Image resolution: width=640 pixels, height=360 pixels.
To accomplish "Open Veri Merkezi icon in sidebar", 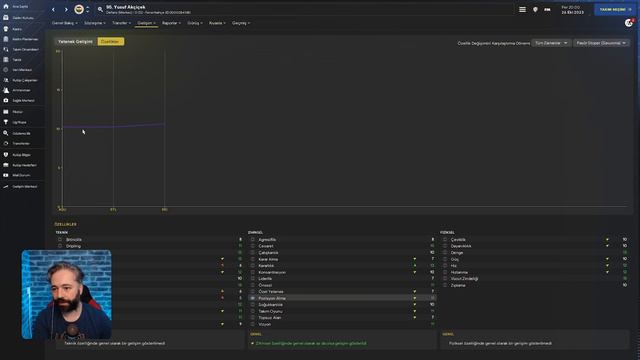I will point(6,70).
